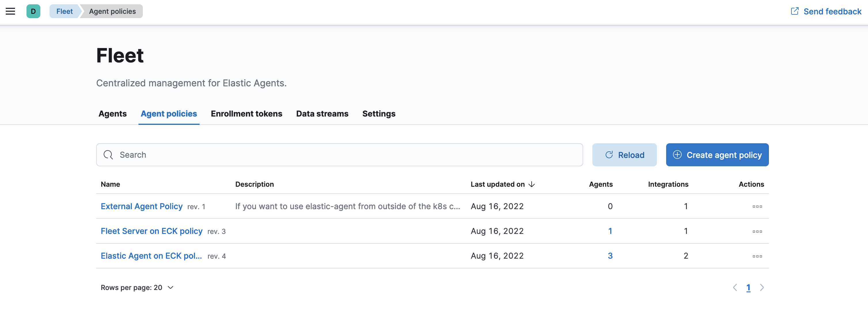Click the Send feedback external link

click(x=826, y=12)
